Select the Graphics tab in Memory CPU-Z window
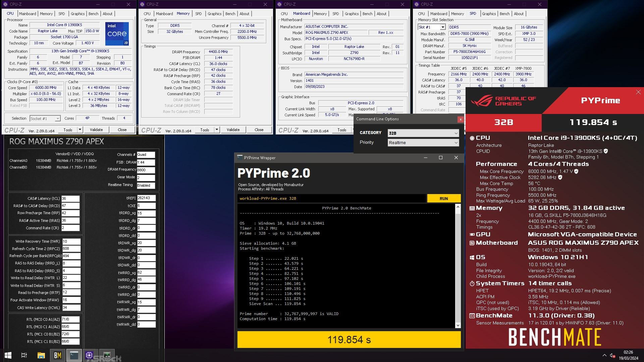This screenshot has width=644, height=362. [214, 14]
